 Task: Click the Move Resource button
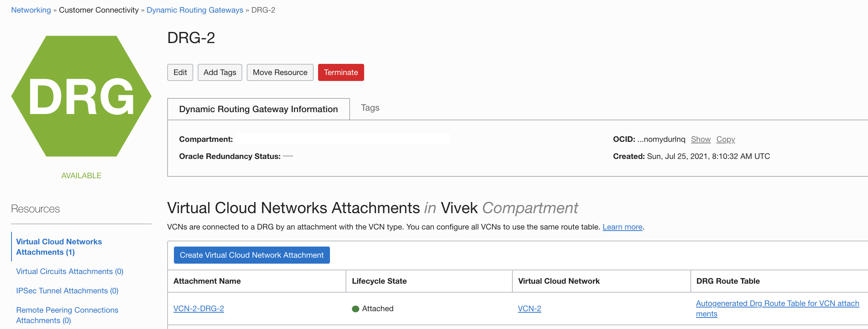[x=280, y=72]
